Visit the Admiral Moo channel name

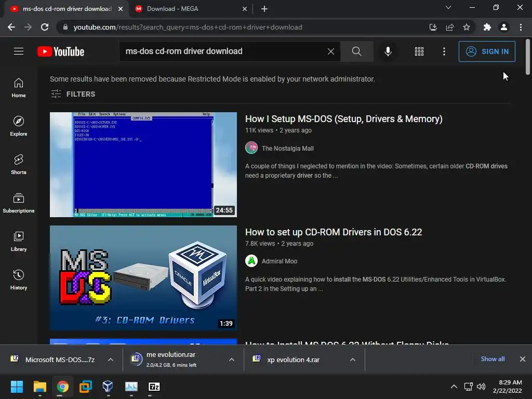pyautogui.click(x=280, y=261)
